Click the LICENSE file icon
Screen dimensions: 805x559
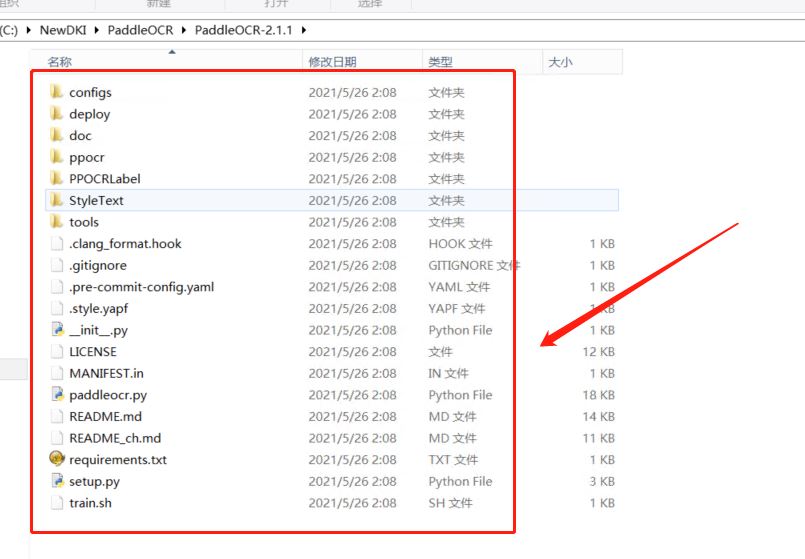[56, 351]
